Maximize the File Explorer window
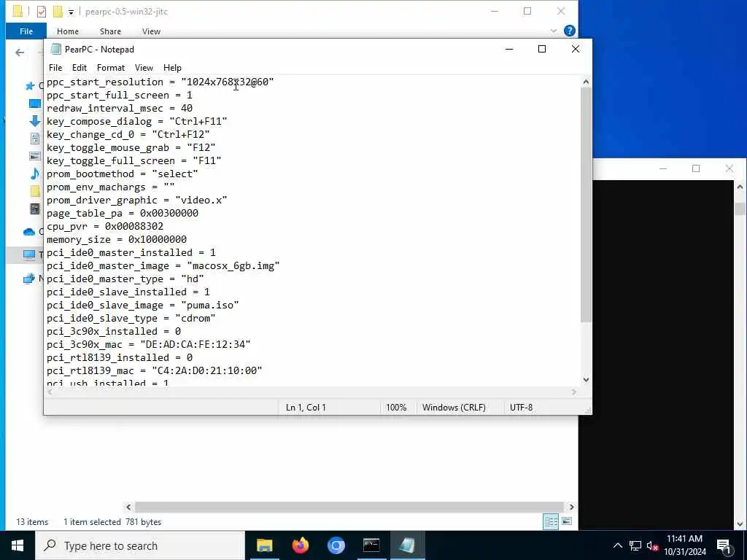 pyautogui.click(x=527, y=11)
